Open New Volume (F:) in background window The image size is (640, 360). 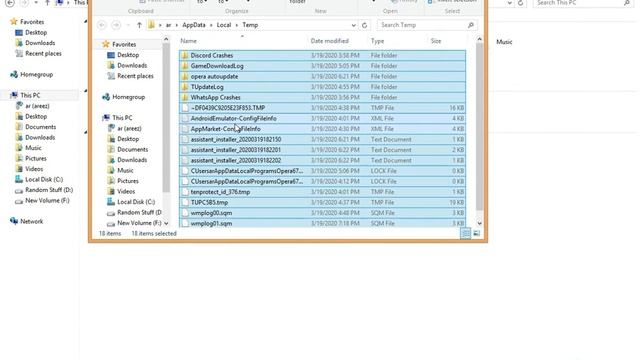(42, 201)
